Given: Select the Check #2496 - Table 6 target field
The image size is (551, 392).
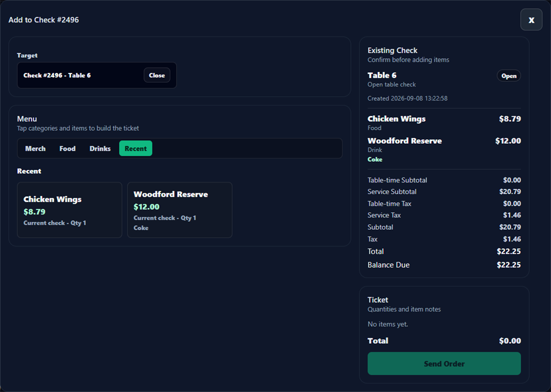Looking at the screenshot, I should pyautogui.click(x=97, y=75).
